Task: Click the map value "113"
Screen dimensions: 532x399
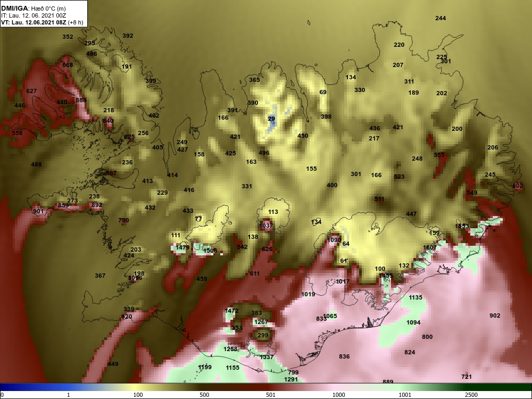Action: pyautogui.click(x=273, y=212)
